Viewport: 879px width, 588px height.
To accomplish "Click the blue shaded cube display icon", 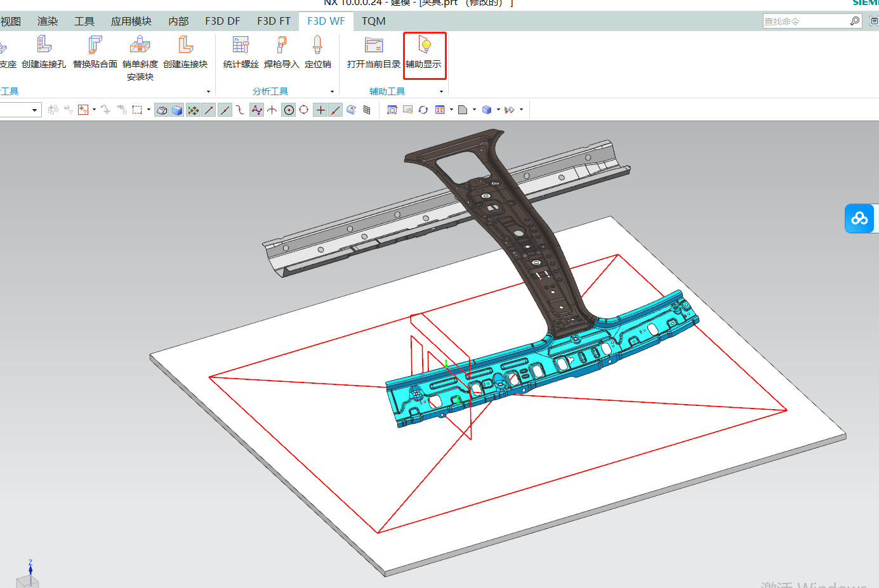I will (x=487, y=110).
